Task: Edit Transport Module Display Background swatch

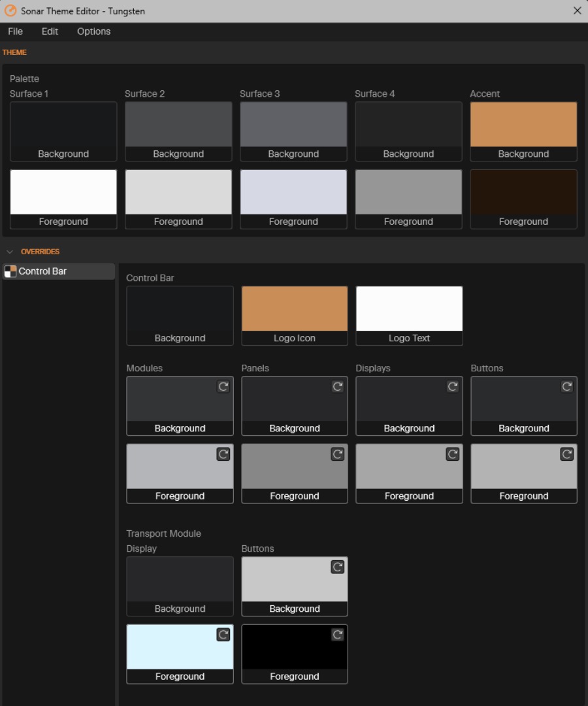Action: [x=180, y=586]
